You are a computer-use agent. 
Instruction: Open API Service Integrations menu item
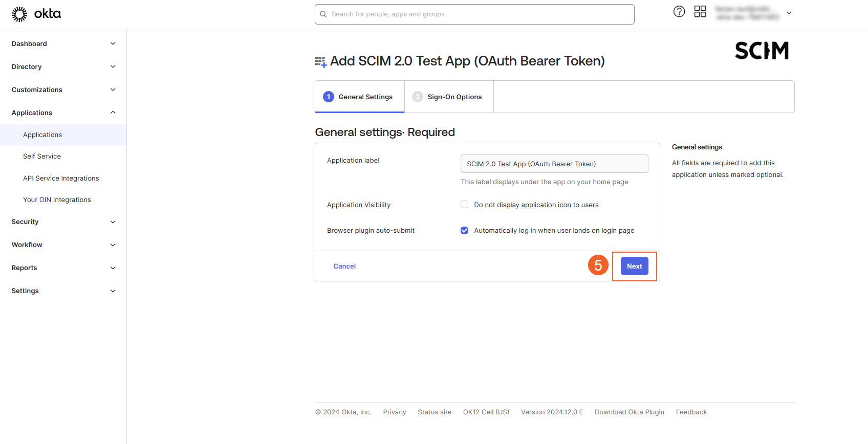coord(61,178)
